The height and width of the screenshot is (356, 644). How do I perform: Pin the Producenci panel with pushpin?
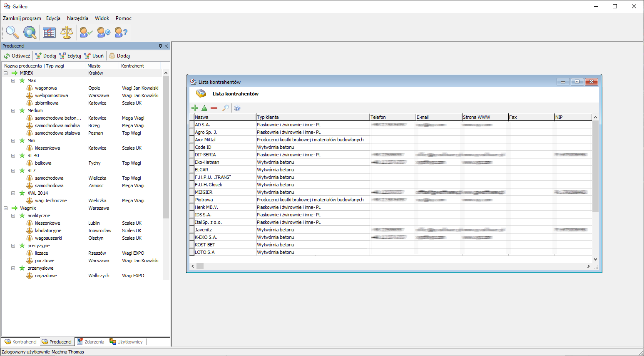click(x=160, y=46)
